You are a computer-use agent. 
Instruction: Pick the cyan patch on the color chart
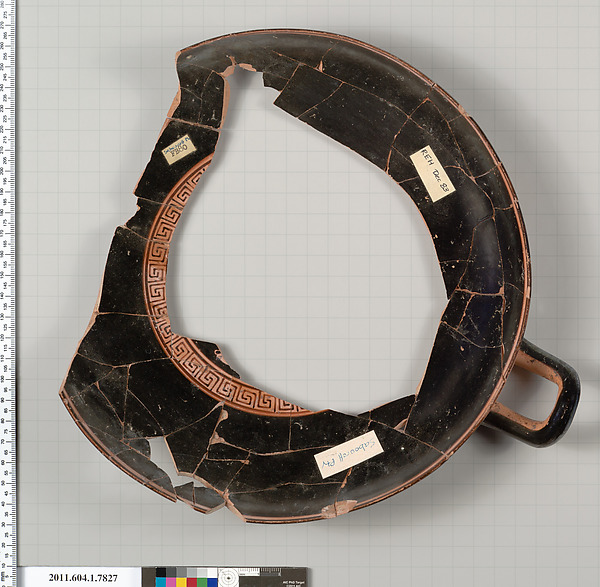(x=161, y=582)
